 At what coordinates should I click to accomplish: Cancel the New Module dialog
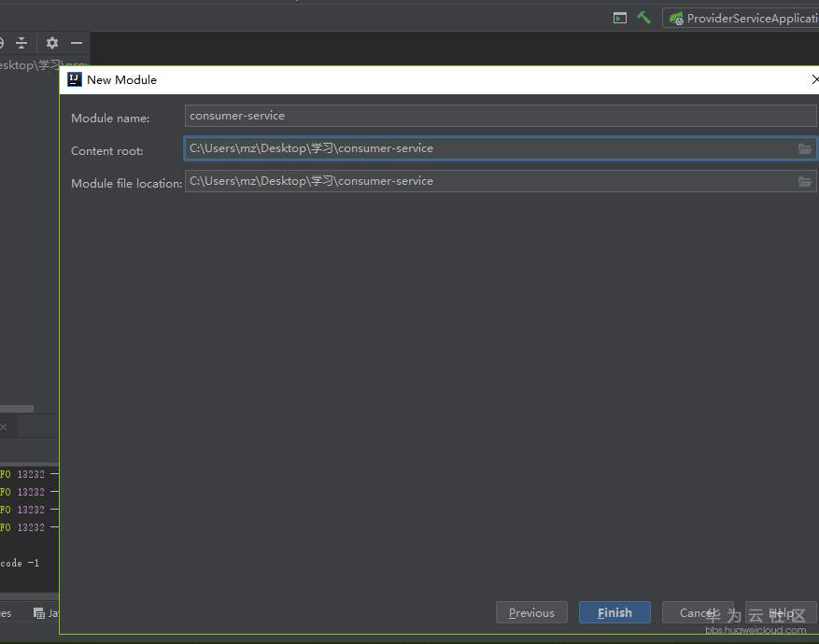[x=698, y=612]
